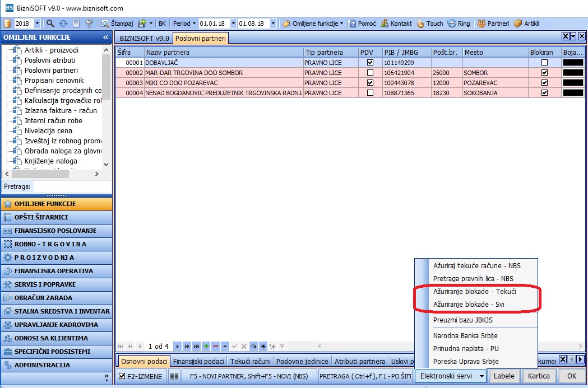
Task: Open the Elektronski servisi dropdown arrow
Action: coord(482,376)
